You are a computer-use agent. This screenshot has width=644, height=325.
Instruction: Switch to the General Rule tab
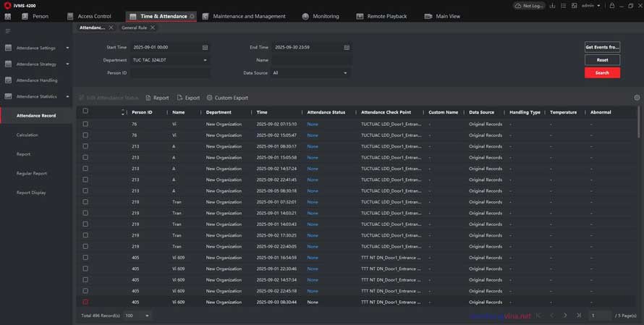point(134,28)
